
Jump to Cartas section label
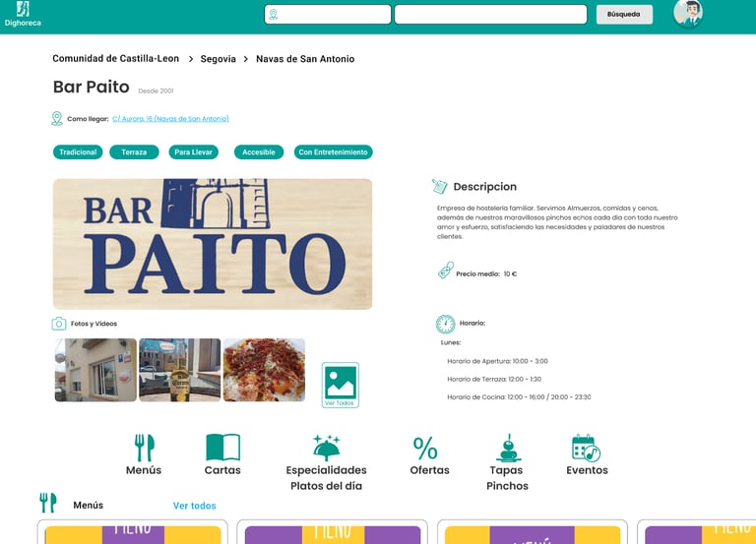222,470
